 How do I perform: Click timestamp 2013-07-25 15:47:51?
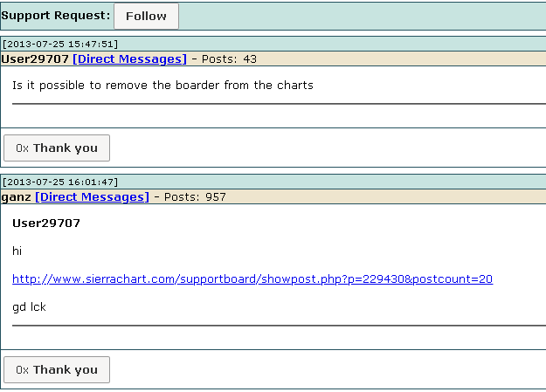[60, 44]
